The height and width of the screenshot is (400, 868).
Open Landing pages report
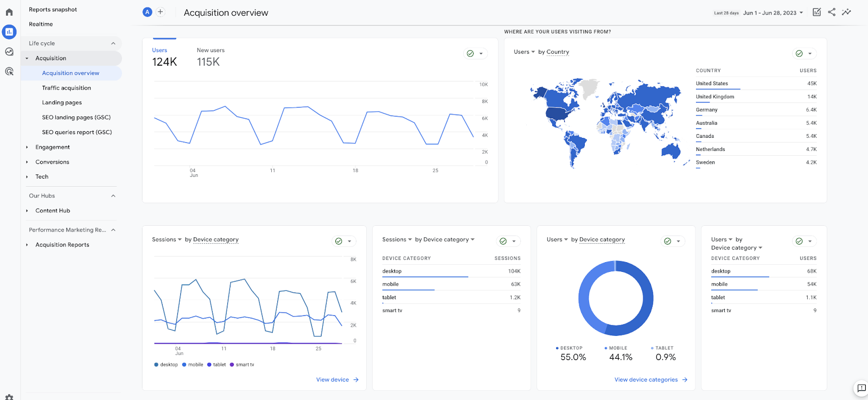point(62,103)
